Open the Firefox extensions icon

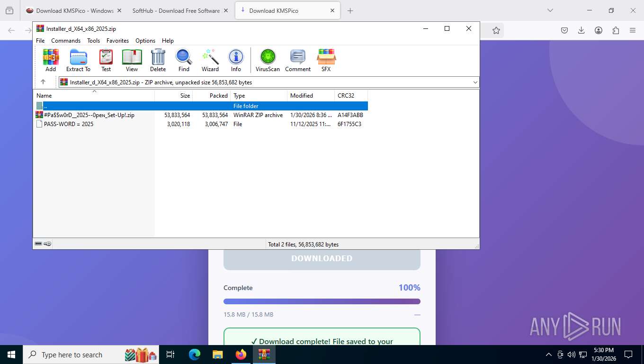point(616,30)
